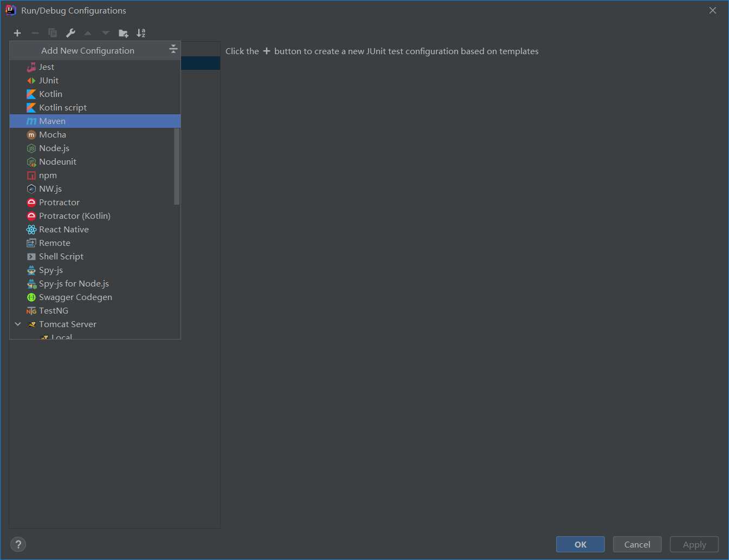Click the Remove Configuration minus icon
729x560 pixels.
tap(35, 33)
